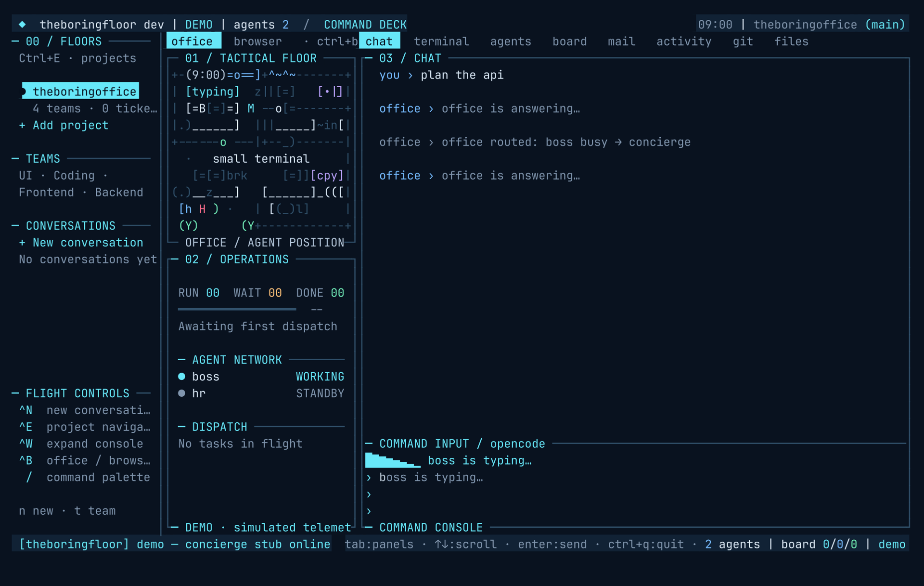Open the chat tab
The height and width of the screenshot is (586, 924).
click(x=379, y=41)
